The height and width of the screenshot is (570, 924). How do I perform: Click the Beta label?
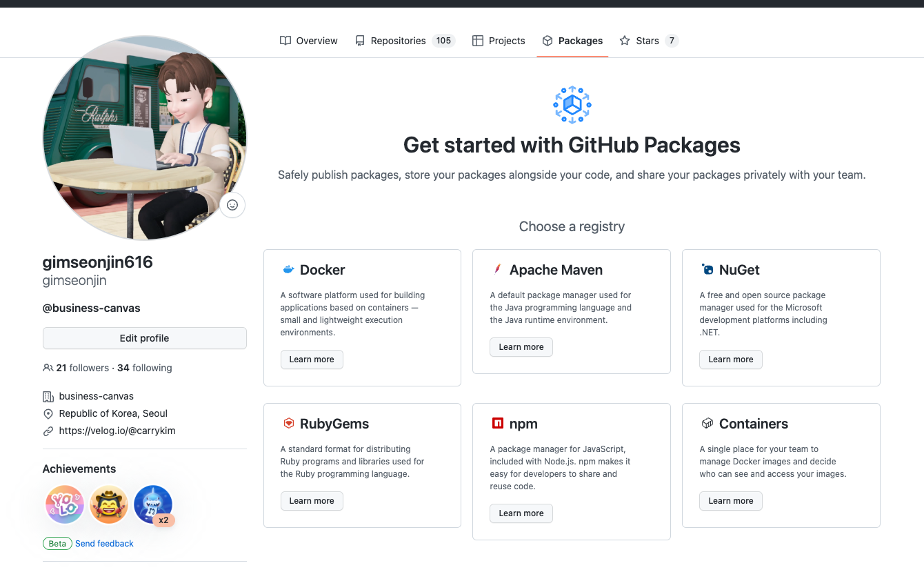point(57,544)
